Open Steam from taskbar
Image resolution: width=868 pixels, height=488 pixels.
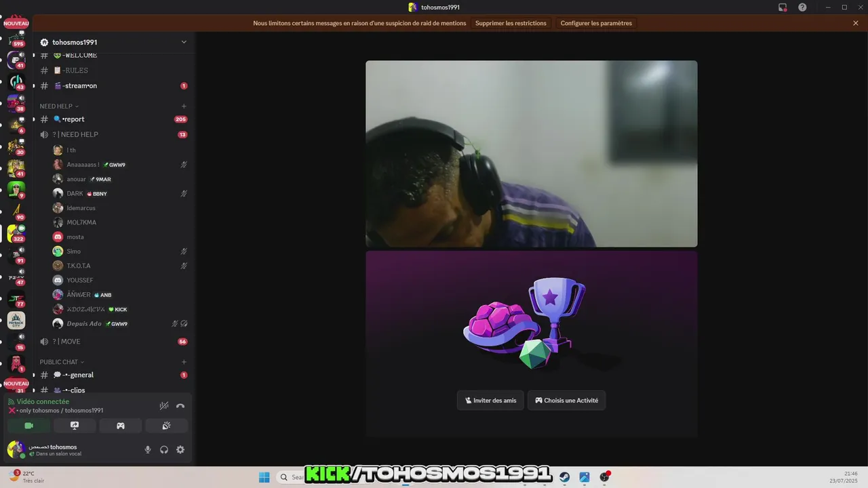click(x=564, y=477)
